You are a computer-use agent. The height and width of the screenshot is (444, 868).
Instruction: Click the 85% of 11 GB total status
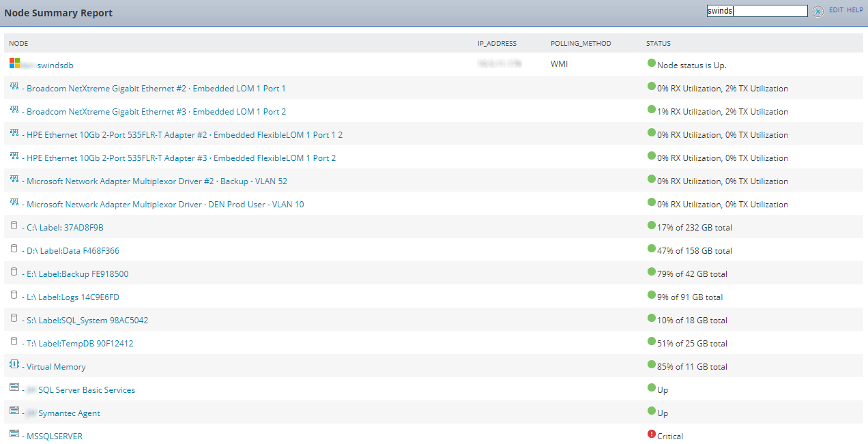(692, 367)
